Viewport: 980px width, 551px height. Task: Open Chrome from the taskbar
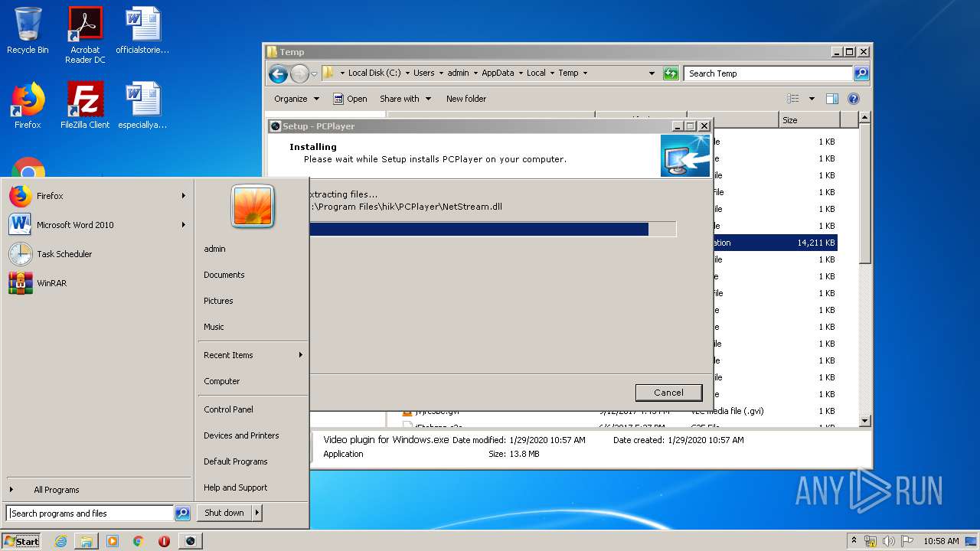tap(138, 541)
